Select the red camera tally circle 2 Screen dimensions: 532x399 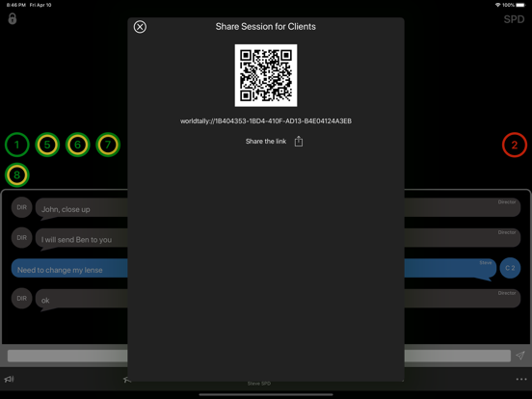tap(515, 145)
